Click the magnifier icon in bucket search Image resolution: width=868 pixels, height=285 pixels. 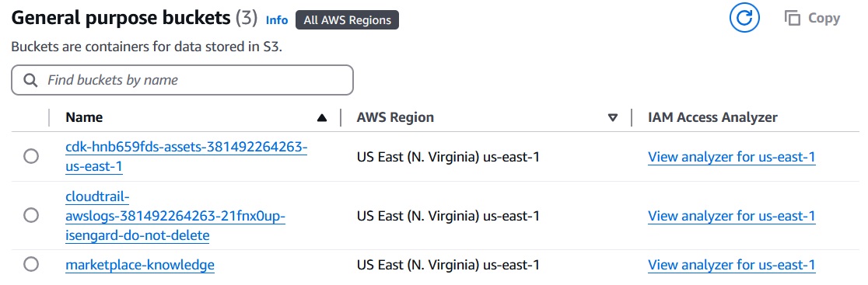tap(31, 80)
